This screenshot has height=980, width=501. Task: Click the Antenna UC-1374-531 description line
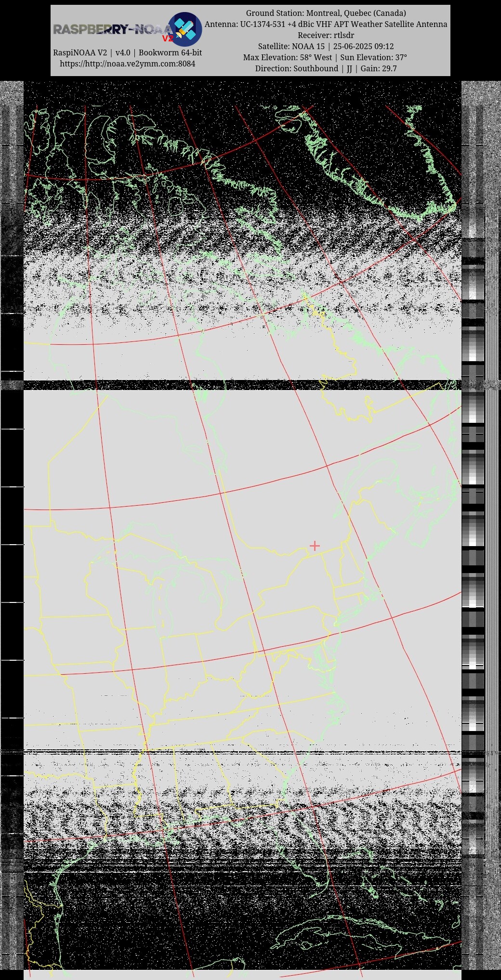click(x=326, y=24)
